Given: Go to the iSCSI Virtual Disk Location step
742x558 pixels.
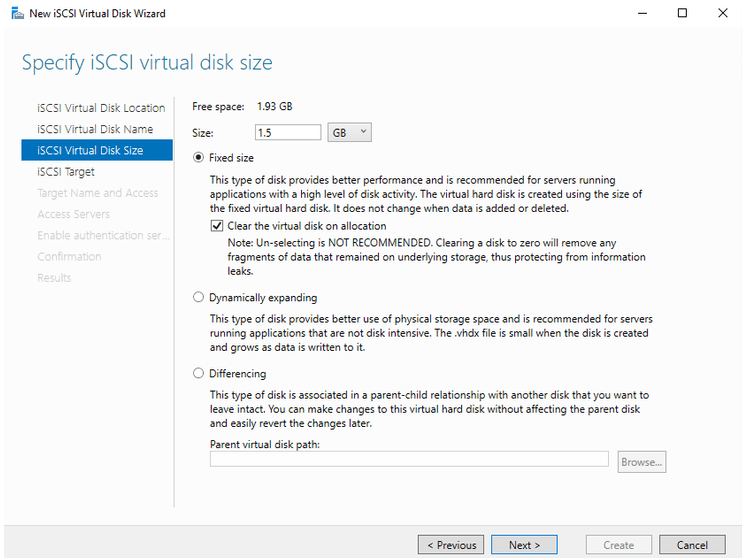Looking at the screenshot, I should tap(101, 108).
